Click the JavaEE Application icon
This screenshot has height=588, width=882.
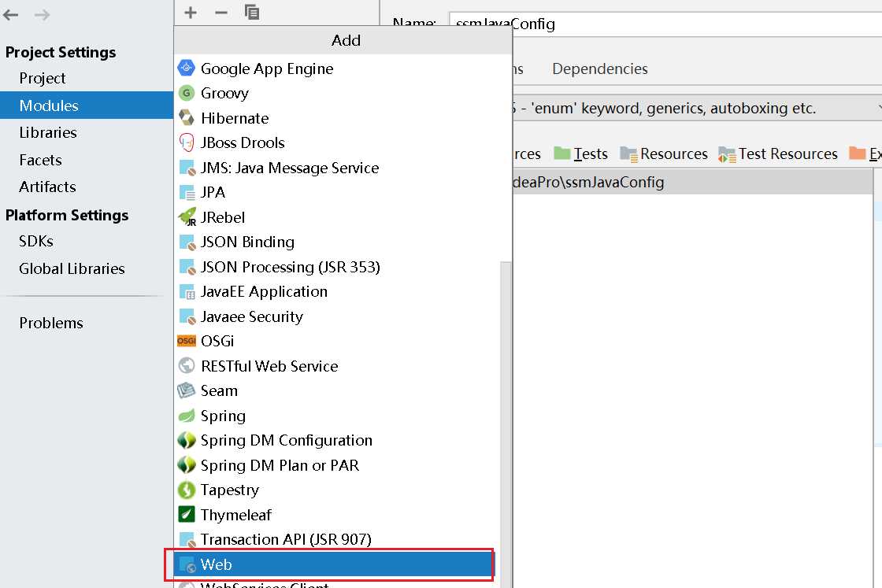point(187,291)
